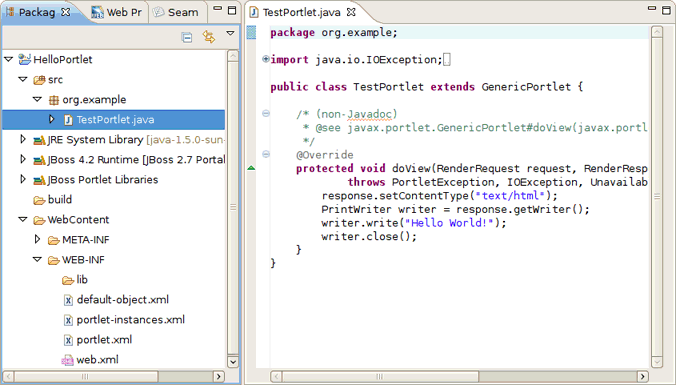Collapse the non-Javadoc comment fold marker
Viewport: 676px width, 385px height.
(x=266, y=113)
